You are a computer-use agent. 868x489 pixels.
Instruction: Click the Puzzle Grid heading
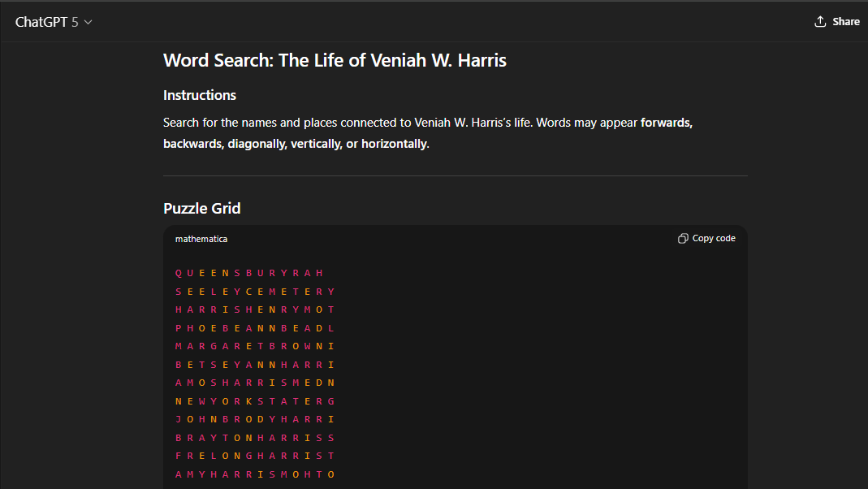(202, 208)
